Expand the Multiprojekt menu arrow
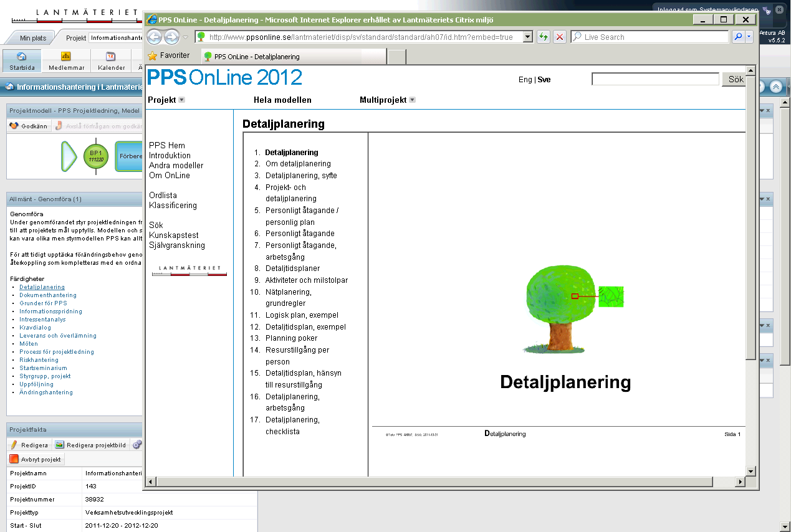Image resolution: width=791 pixels, height=532 pixels. click(412, 100)
